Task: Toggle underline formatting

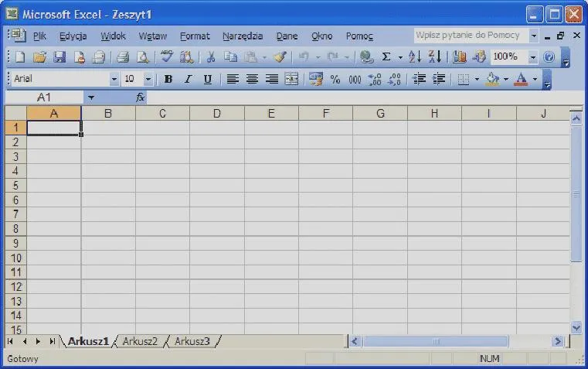Action: pos(207,79)
